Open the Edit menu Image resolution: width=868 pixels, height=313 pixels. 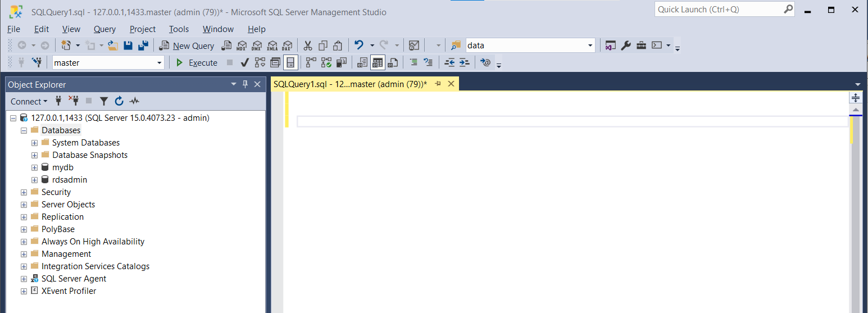[x=42, y=29]
